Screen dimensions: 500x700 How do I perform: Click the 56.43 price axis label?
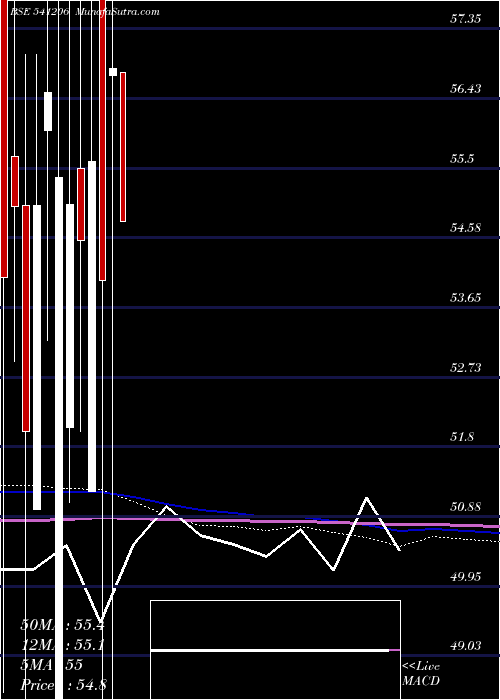point(466,89)
